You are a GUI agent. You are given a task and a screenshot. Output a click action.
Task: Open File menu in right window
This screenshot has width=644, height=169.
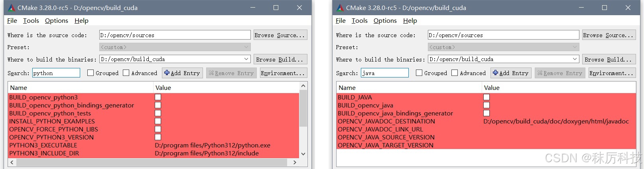[341, 20]
